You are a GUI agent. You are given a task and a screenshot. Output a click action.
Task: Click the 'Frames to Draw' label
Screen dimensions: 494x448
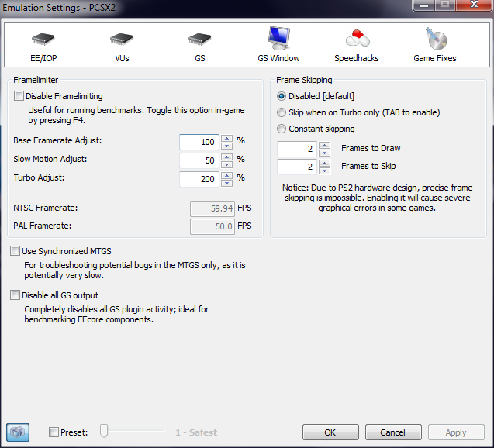pos(371,148)
